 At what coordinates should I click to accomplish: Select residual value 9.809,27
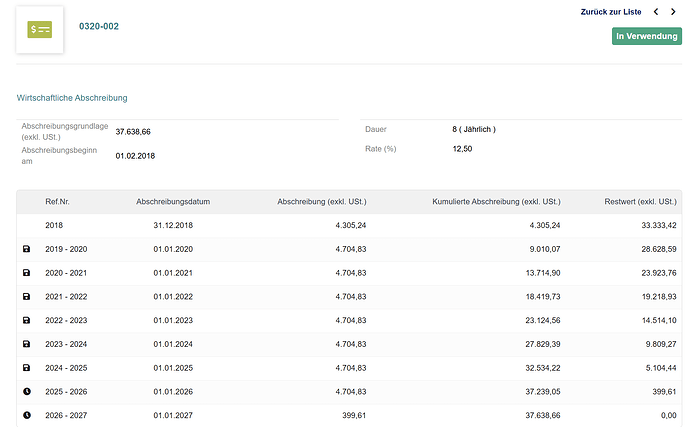(x=661, y=344)
